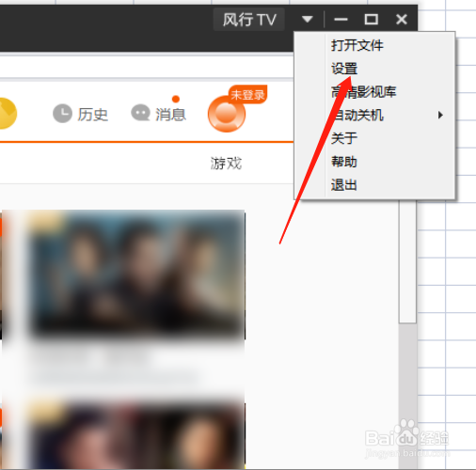This screenshot has width=476, height=470.
Task: Maximize the 风行 window
Action: click(372, 20)
